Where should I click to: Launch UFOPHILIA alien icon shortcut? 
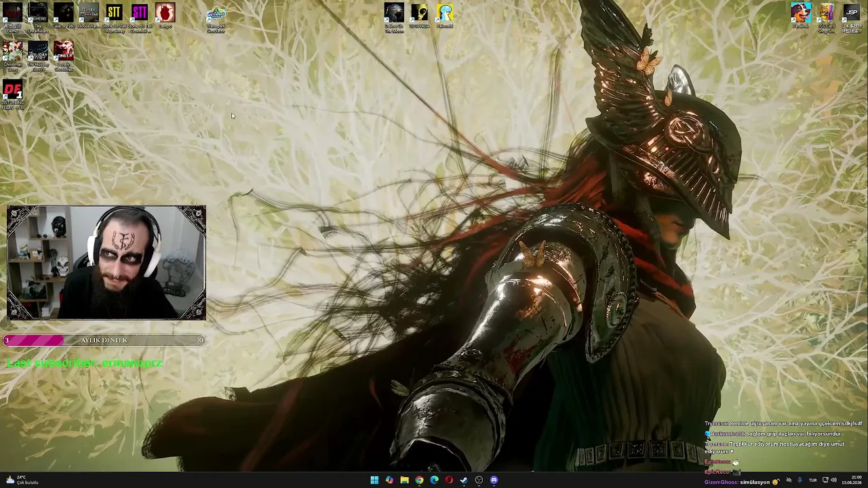pyautogui.click(x=419, y=16)
